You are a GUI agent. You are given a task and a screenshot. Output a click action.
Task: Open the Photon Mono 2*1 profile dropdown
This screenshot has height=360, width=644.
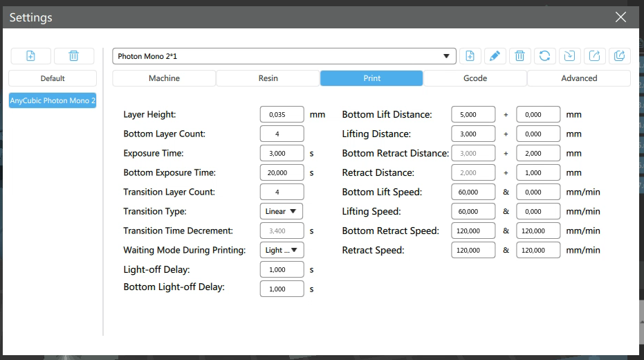point(284,56)
